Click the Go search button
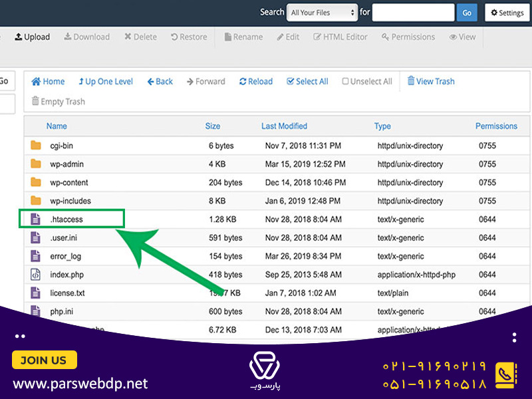The image size is (532, 399). pyautogui.click(x=467, y=13)
